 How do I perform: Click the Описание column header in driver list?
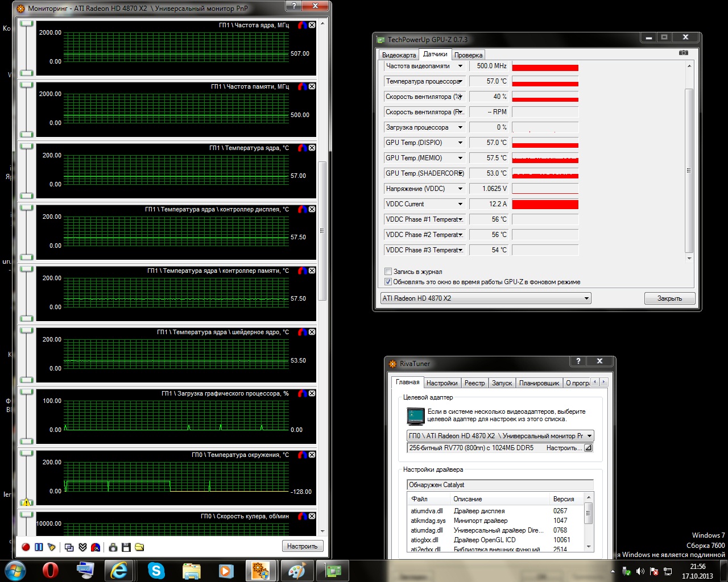pyautogui.click(x=499, y=499)
